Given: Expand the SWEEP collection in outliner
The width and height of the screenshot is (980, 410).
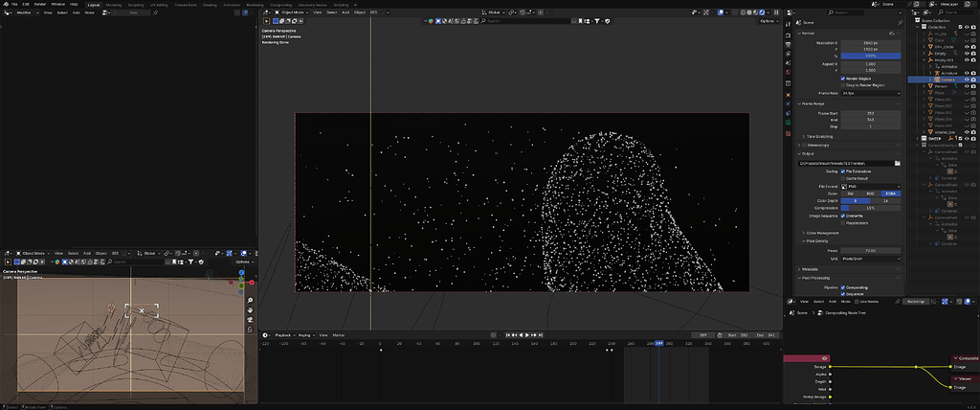Looking at the screenshot, I should [919, 139].
